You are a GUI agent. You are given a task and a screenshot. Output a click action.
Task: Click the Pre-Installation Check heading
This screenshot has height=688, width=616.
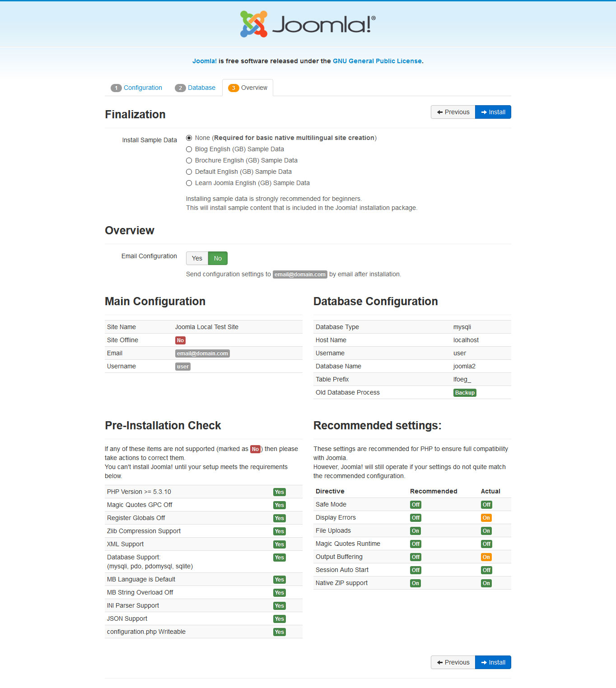tap(163, 425)
